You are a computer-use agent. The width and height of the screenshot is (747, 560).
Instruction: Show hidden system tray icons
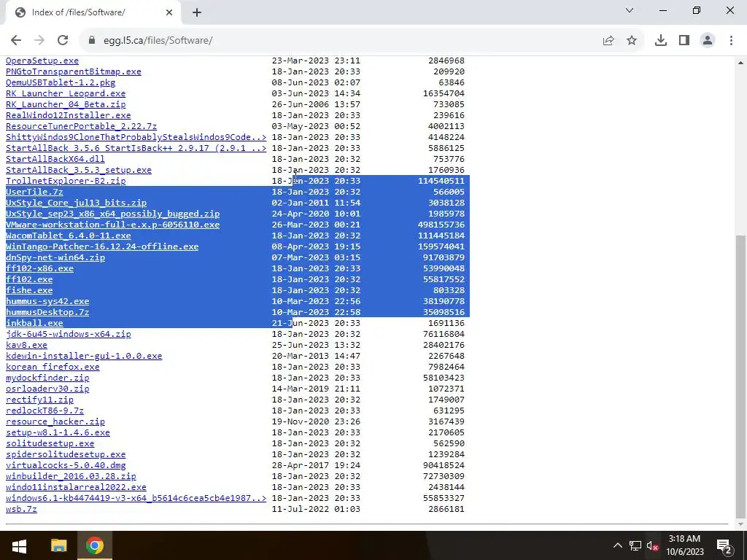617,545
